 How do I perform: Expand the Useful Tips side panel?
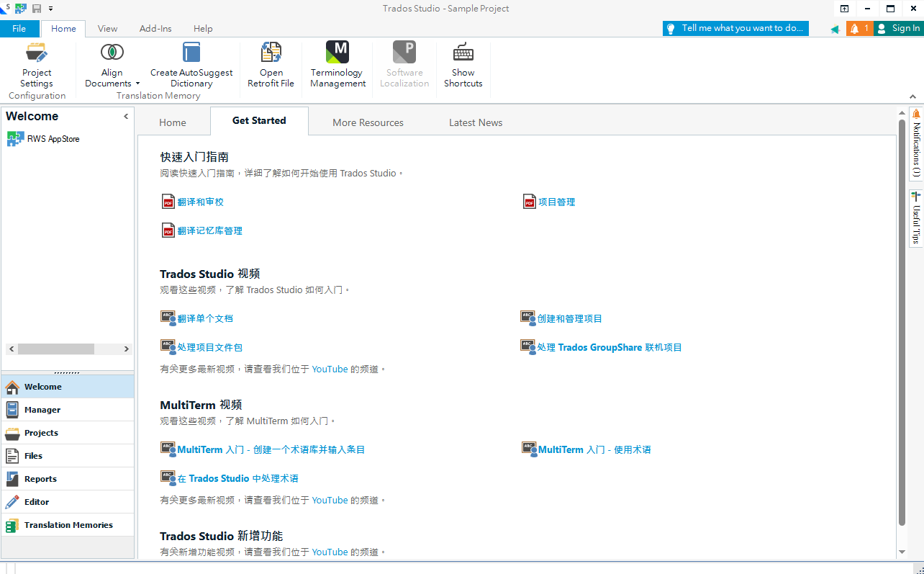pyautogui.click(x=916, y=218)
